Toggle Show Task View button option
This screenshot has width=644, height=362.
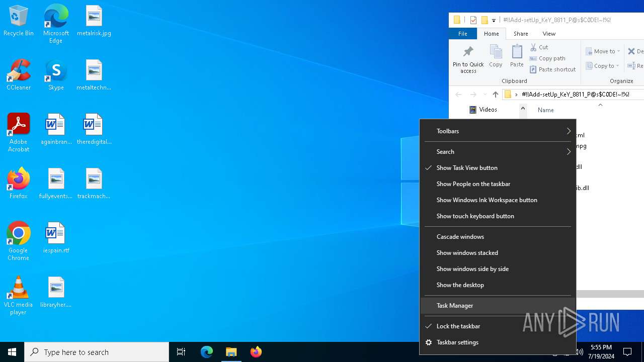[x=498, y=168]
